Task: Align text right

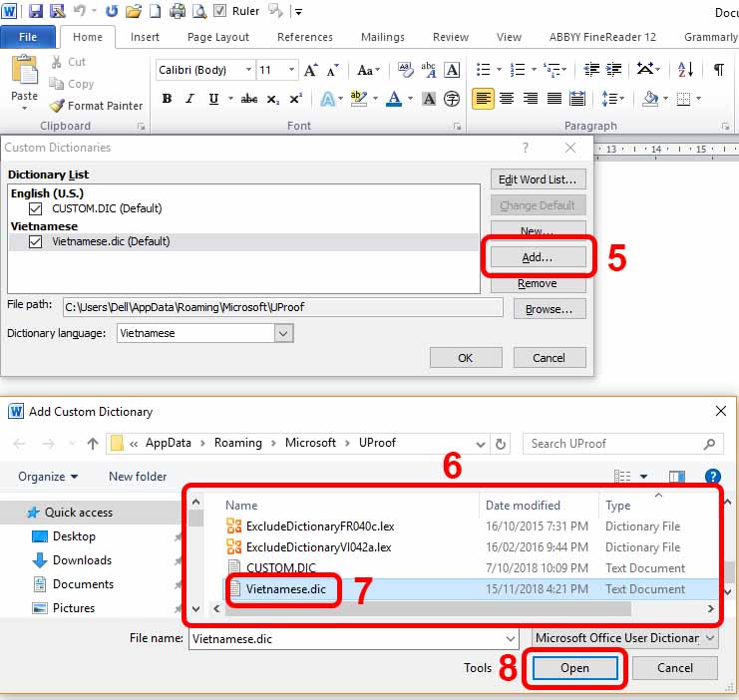Action: 531,99
